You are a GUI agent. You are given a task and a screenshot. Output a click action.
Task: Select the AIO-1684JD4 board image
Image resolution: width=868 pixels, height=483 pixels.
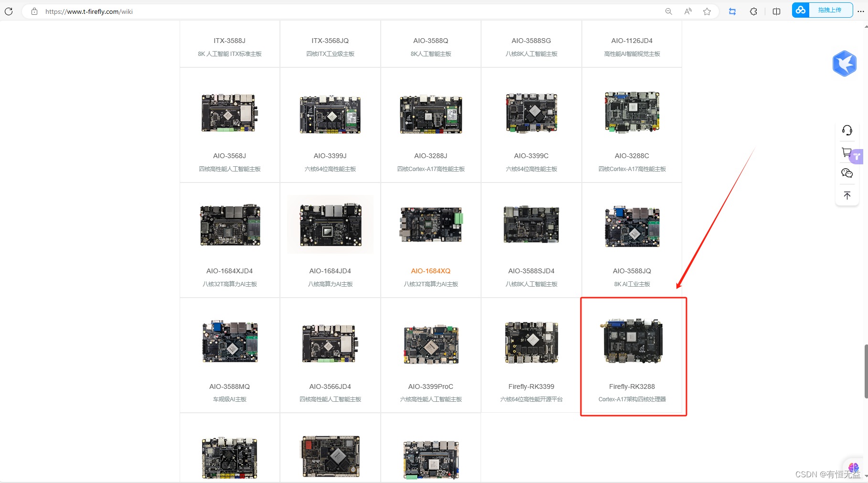[331, 224]
